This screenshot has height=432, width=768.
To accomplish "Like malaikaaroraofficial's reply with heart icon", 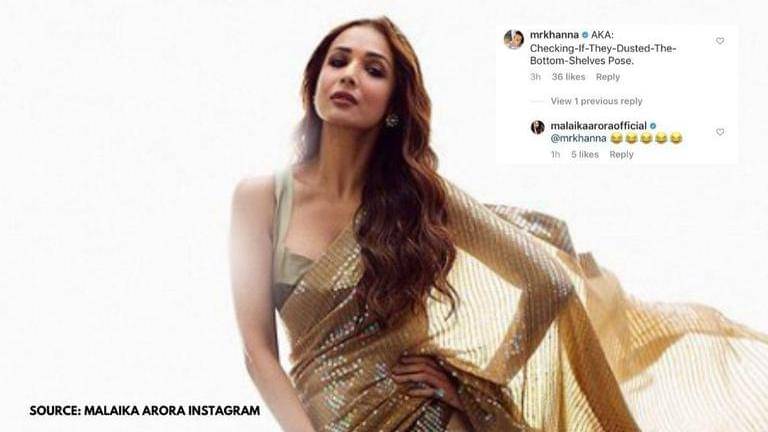I will click(x=720, y=132).
